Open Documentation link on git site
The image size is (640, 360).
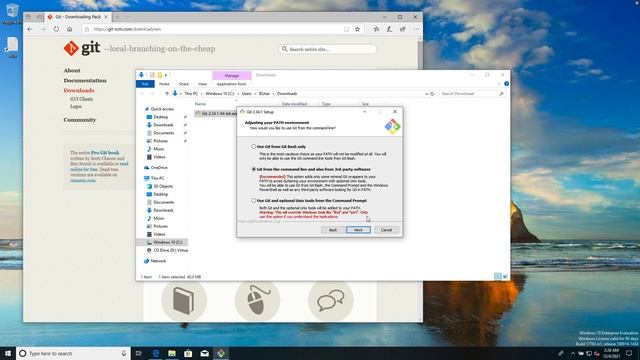85,80
